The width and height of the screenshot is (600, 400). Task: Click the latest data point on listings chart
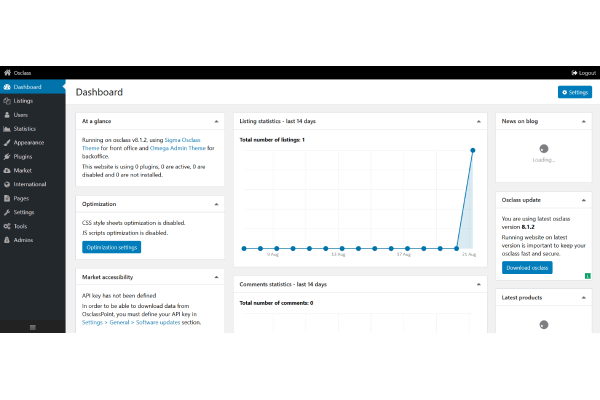click(x=472, y=151)
